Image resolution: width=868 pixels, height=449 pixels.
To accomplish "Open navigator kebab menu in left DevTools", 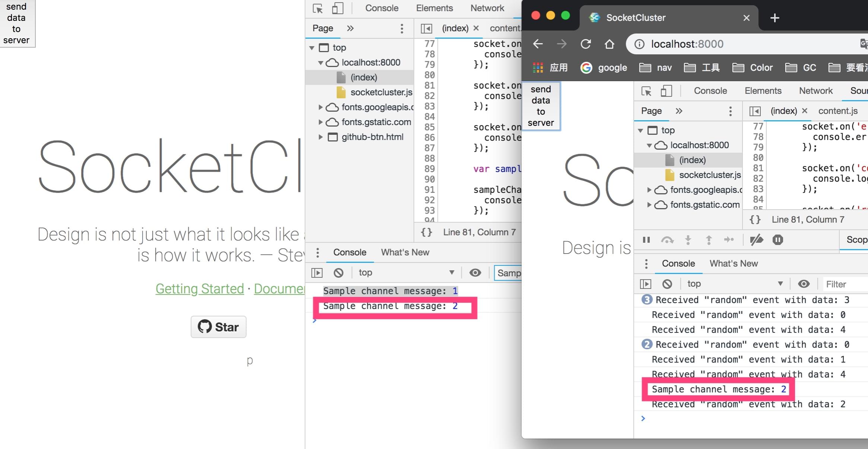I will pos(401,28).
